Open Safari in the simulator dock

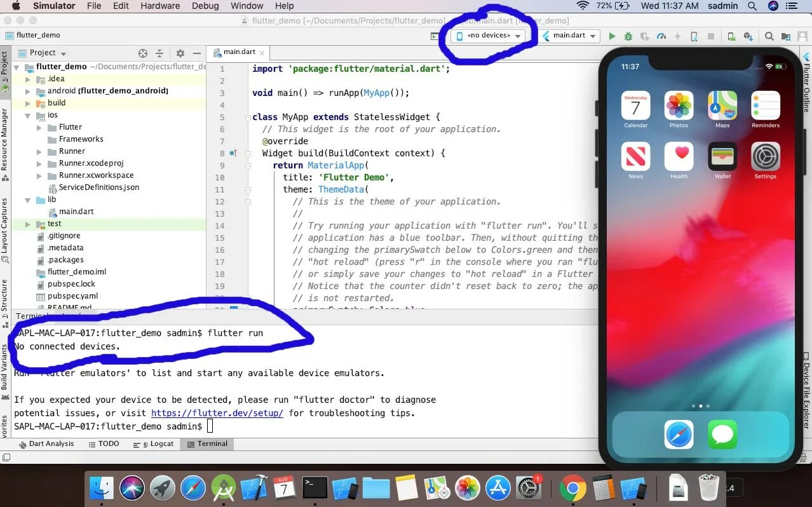(x=679, y=435)
